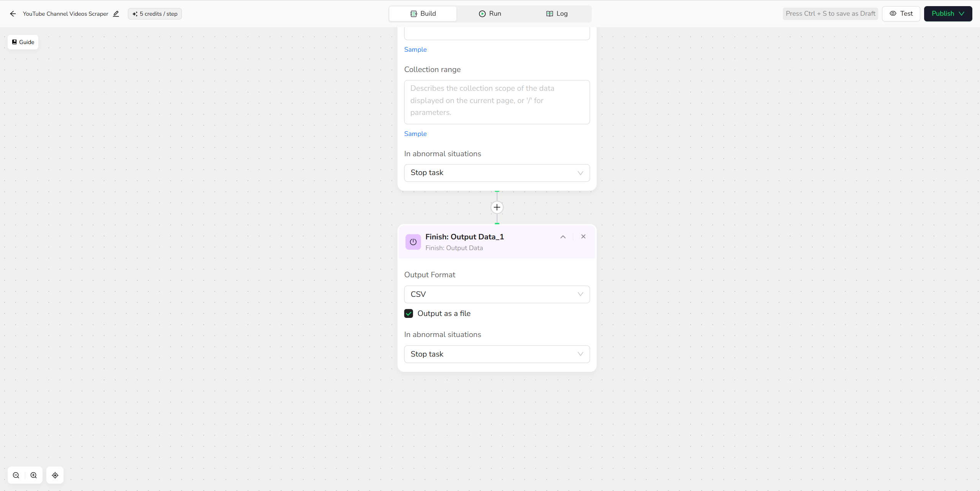Remove the Finish: Output Data_1 node
This screenshot has width=980, height=491.
[x=583, y=237]
